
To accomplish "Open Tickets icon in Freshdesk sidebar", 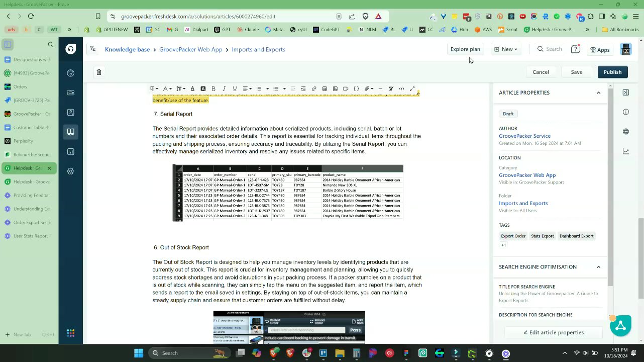I will 71,93.
